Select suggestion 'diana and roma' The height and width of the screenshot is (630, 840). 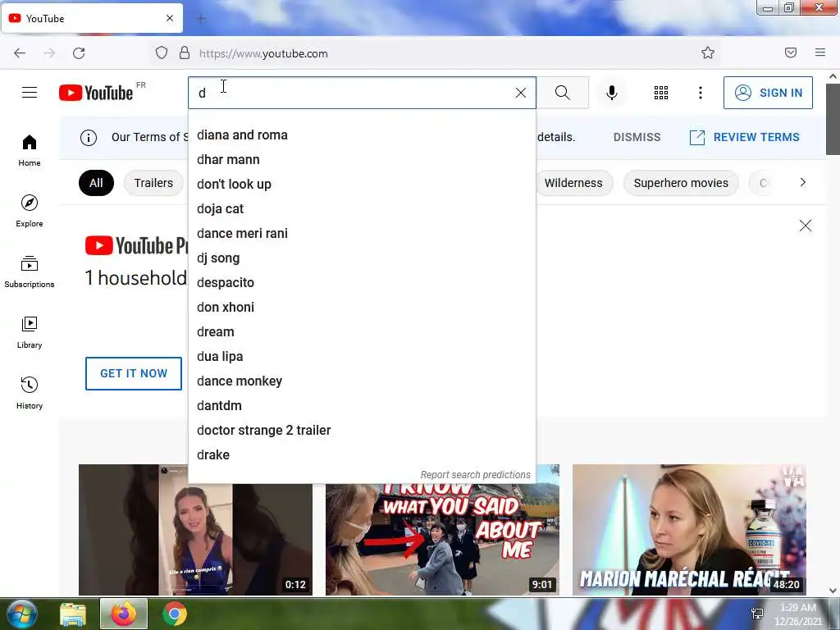tap(362, 135)
